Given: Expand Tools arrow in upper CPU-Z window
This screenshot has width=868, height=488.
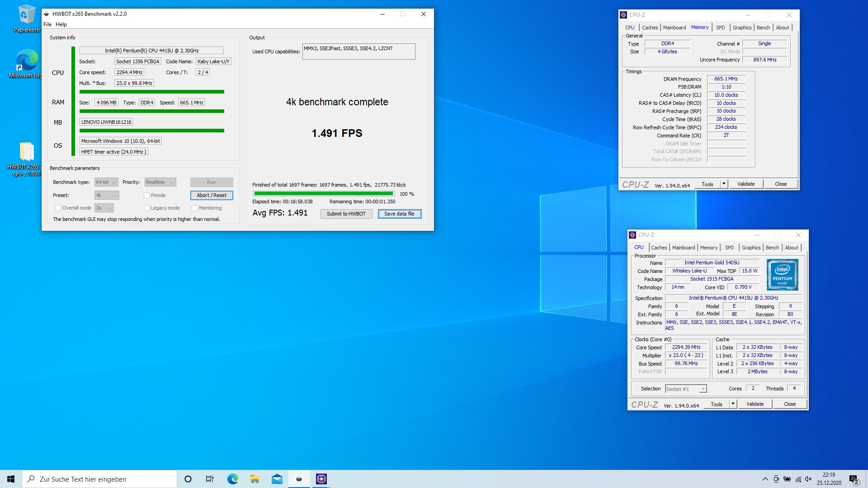Looking at the screenshot, I should (724, 184).
